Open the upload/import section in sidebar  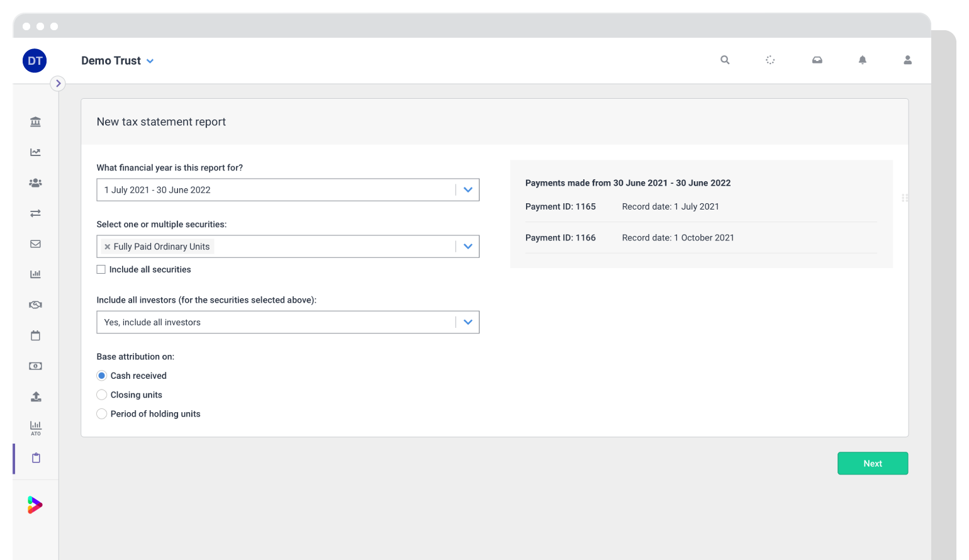point(36,396)
